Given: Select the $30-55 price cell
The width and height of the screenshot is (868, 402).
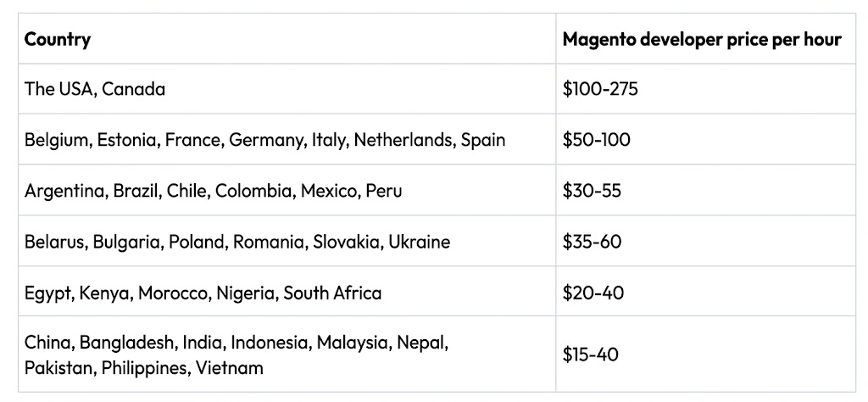Looking at the screenshot, I should [592, 191].
